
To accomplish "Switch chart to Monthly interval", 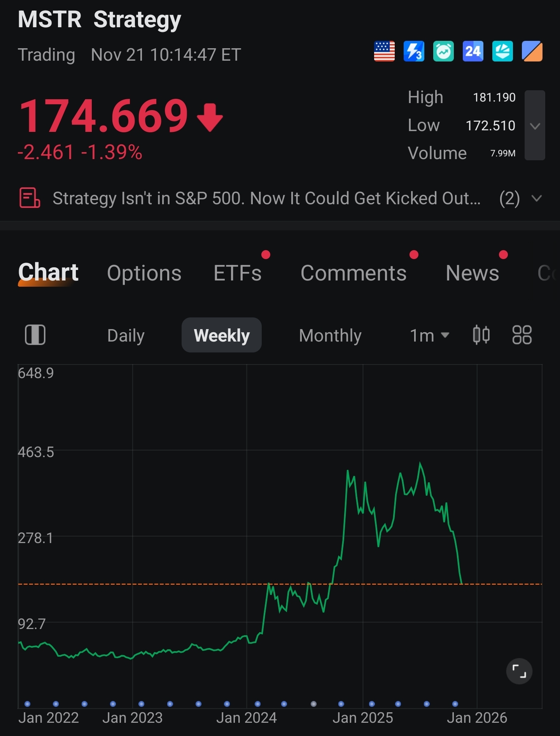I will [x=330, y=335].
